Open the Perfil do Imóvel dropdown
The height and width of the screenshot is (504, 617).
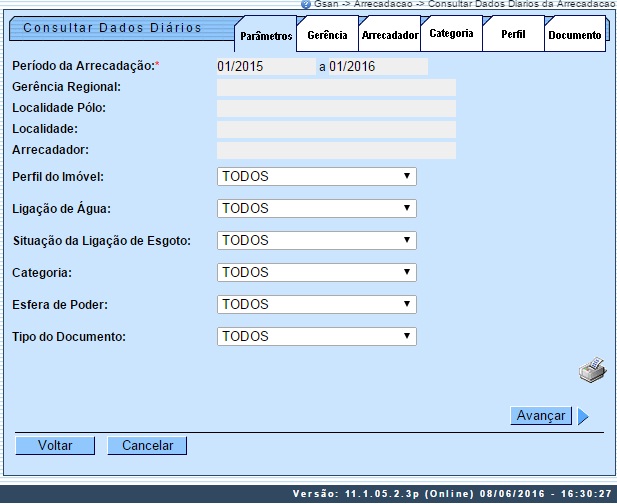point(316,177)
